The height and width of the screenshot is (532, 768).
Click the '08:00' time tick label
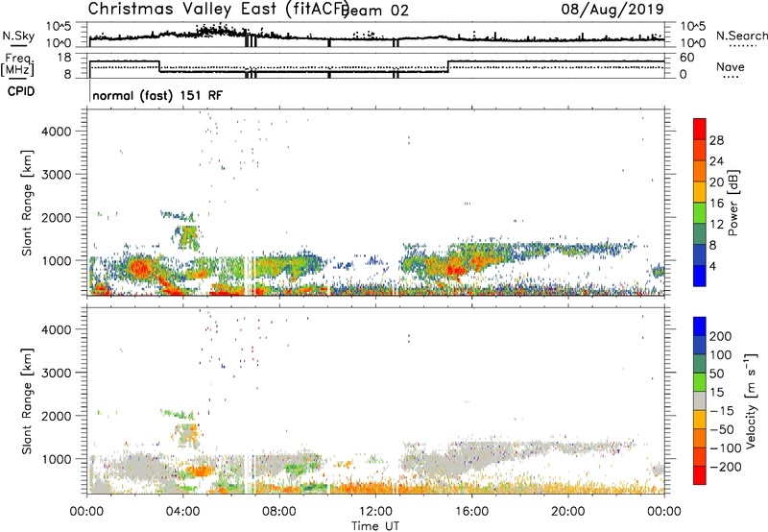[x=279, y=512]
